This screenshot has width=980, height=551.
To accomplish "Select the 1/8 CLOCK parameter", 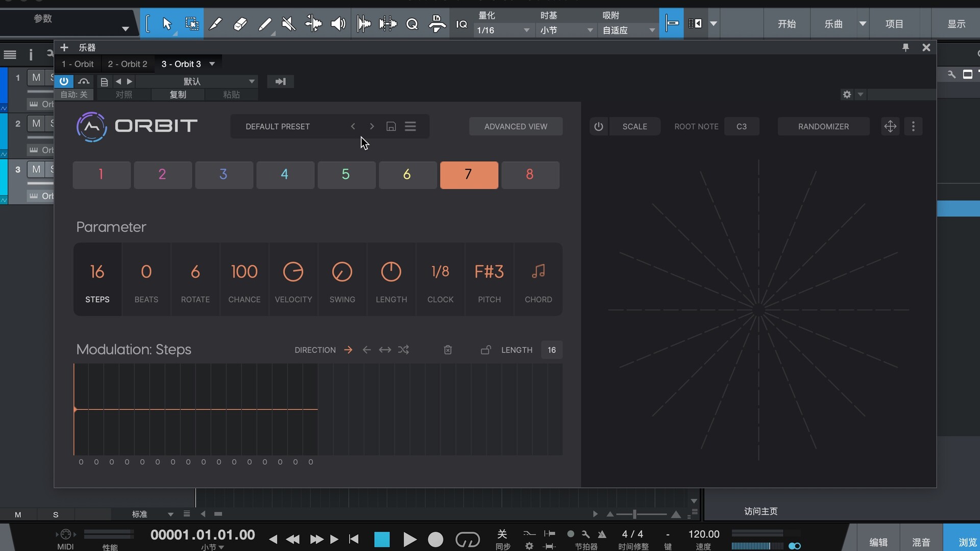I will [x=440, y=280].
